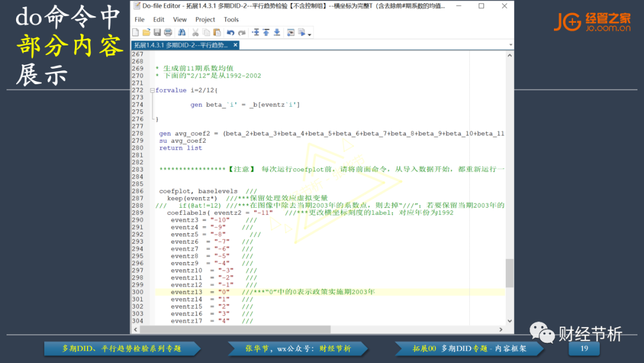The image size is (644, 363).
Task: Toggle bookmark on the current line
Action: [256, 32]
